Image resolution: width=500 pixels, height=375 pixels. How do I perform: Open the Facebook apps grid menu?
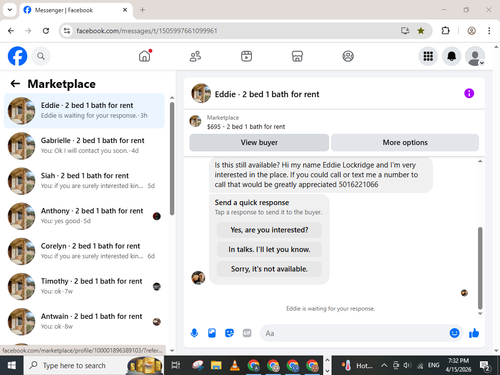428,56
